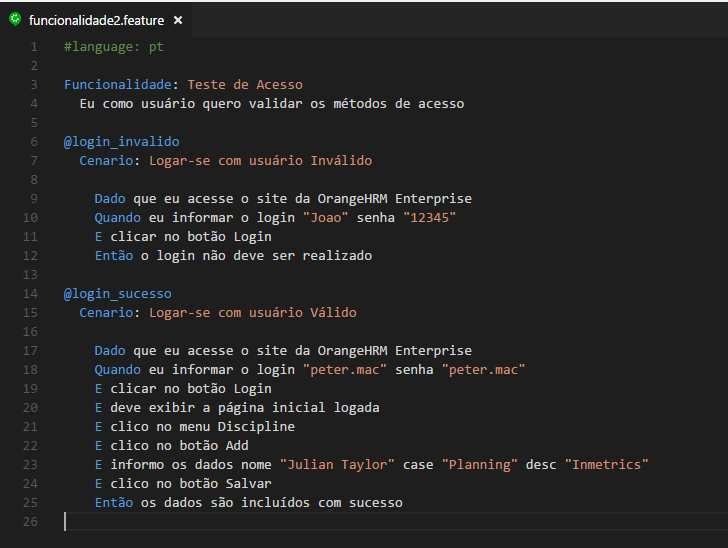The width and height of the screenshot is (728, 548).
Task: Click 'Logar-se com usuário Inválido' scenario title
Action: pos(260,161)
